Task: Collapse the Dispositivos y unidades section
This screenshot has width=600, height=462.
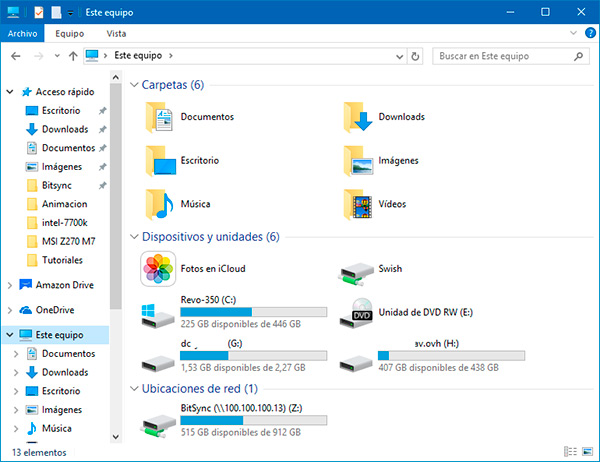Action: 135,237
